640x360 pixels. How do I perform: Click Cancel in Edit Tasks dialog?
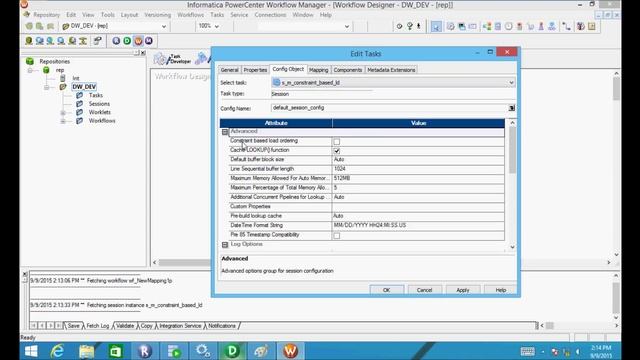coord(424,290)
